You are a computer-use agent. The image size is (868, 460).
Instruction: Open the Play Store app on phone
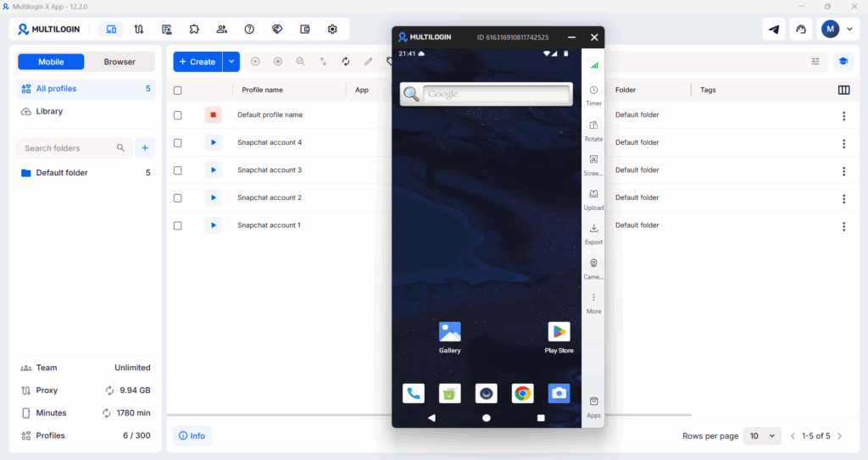(x=559, y=332)
